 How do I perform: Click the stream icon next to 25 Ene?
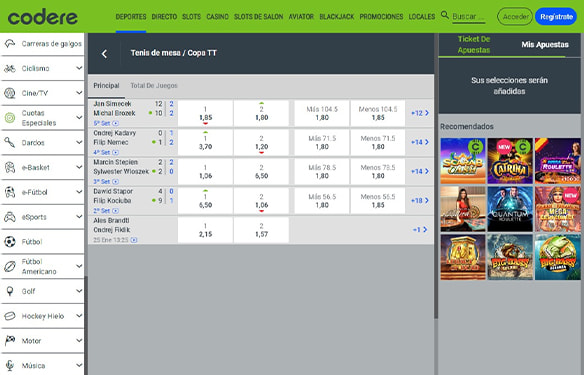[x=134, y=240]
